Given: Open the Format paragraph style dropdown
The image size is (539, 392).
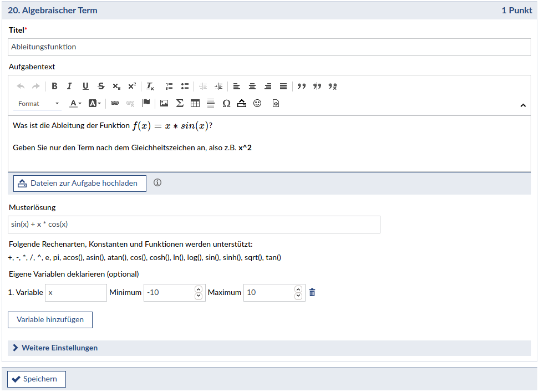Looking at the screenshot, I should tap(38, 104).
